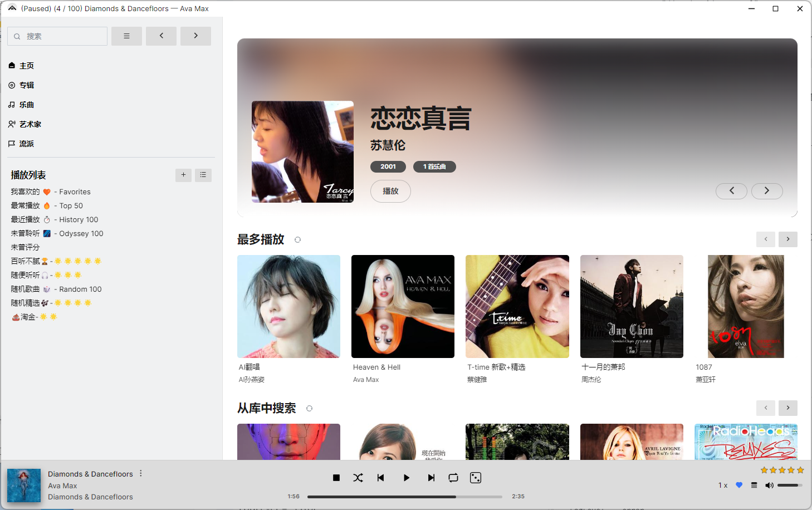The image size is (812, 510).
Task: Click the 搜索 search field
Action: pos(57,36)
